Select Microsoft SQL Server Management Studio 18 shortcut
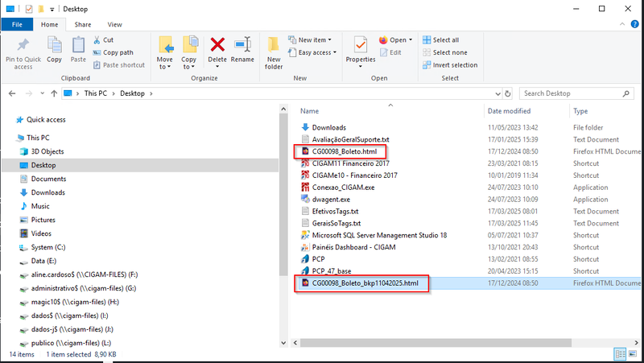 [379, 235]
